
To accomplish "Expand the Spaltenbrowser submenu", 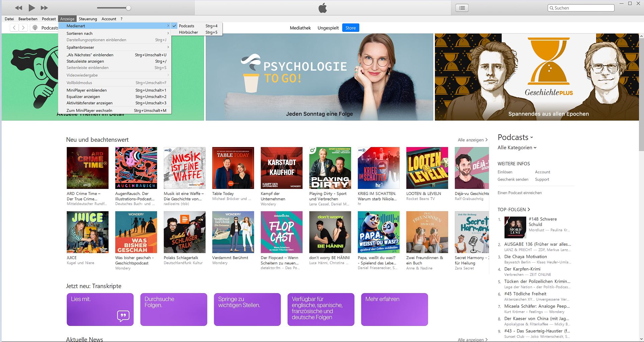I will click(115, 47).
